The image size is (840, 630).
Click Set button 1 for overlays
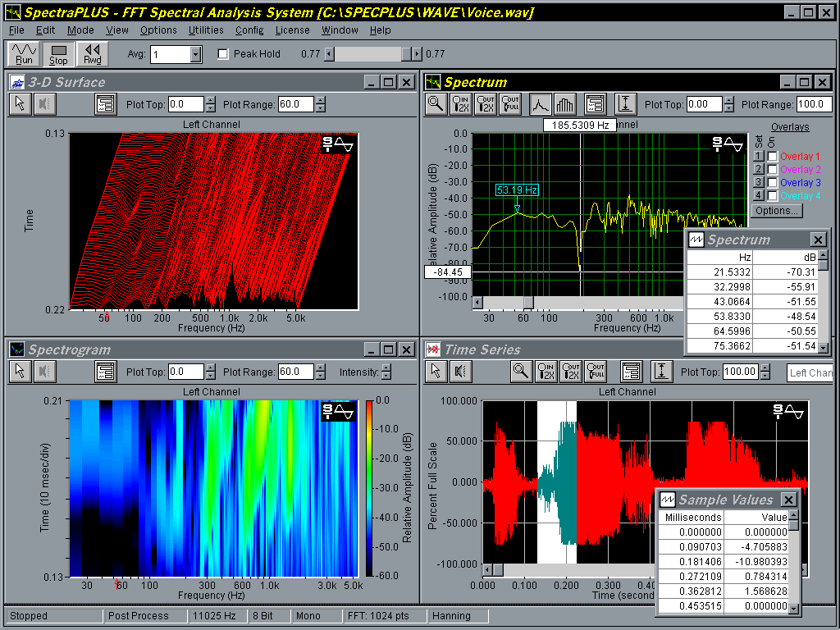tap(759, 157)
